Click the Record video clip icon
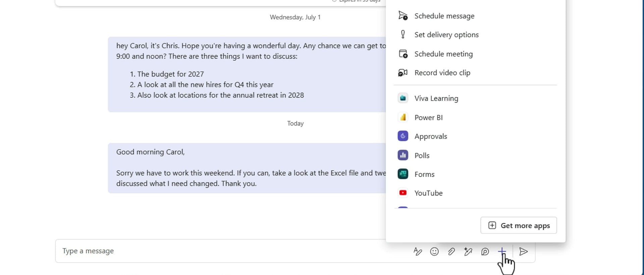This screenshot has width=644, height=275. click(x=403, y=72)
